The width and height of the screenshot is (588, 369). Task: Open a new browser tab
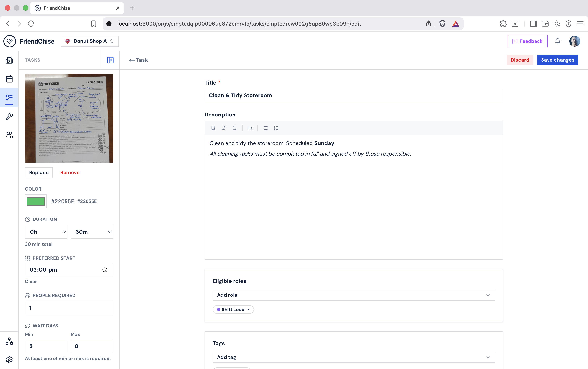click(x=132, y=8)
